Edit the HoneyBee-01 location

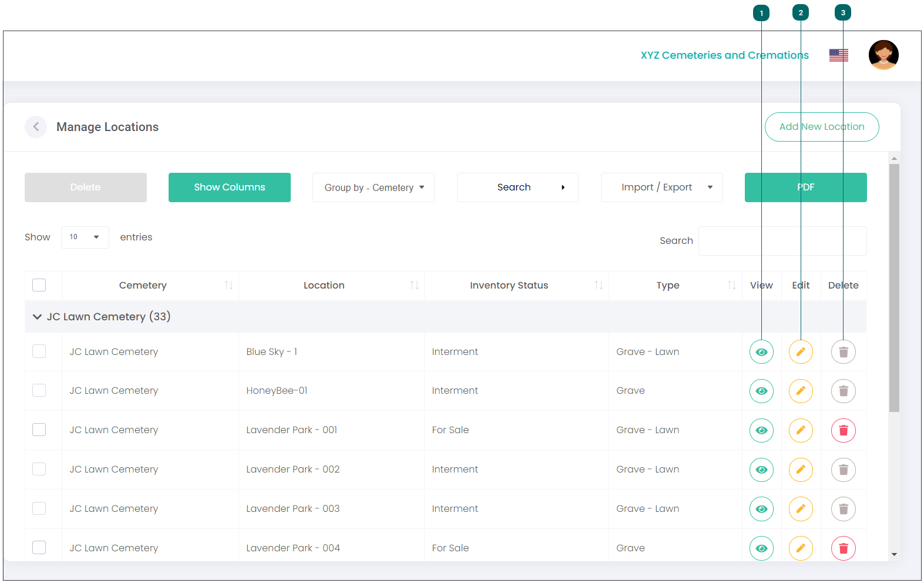[801, 391]
